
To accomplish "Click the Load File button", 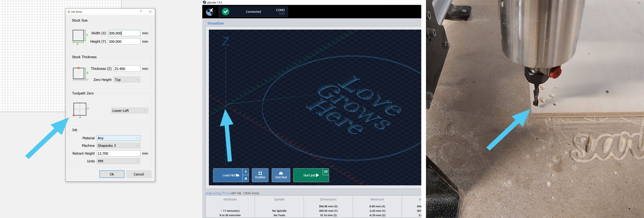I will 228,175.
